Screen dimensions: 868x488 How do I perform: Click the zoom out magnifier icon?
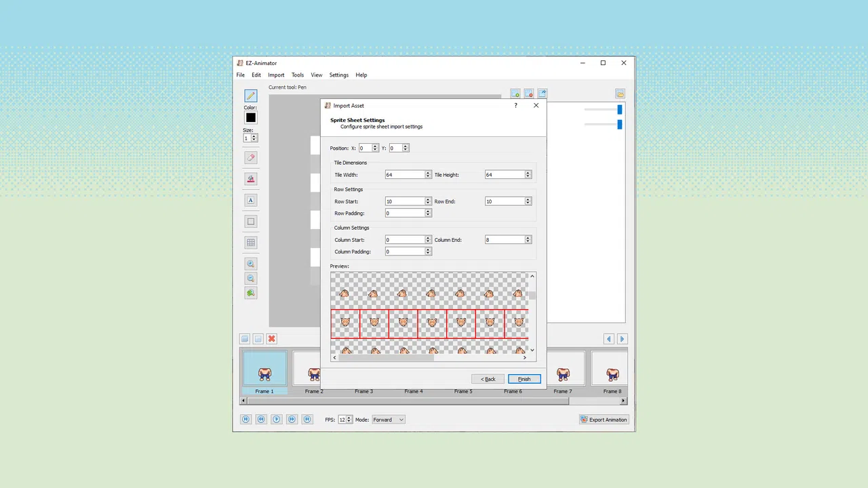(251, 279)
